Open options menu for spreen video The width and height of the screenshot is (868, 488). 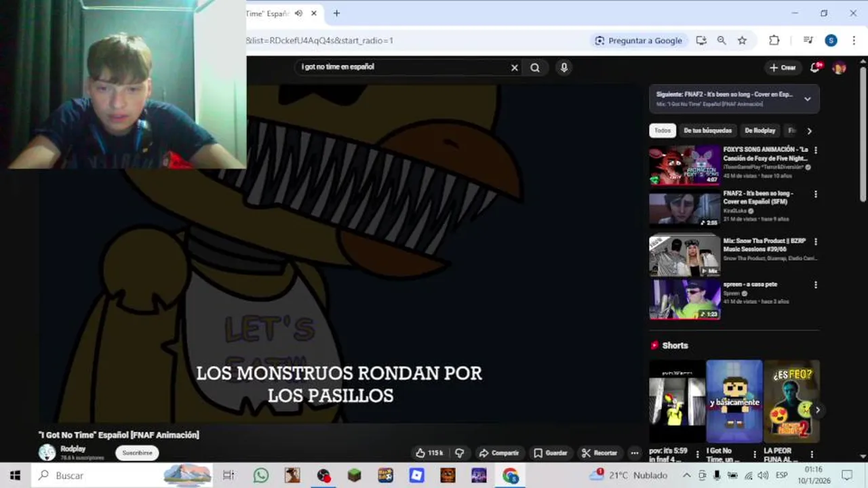pos(815,285)
